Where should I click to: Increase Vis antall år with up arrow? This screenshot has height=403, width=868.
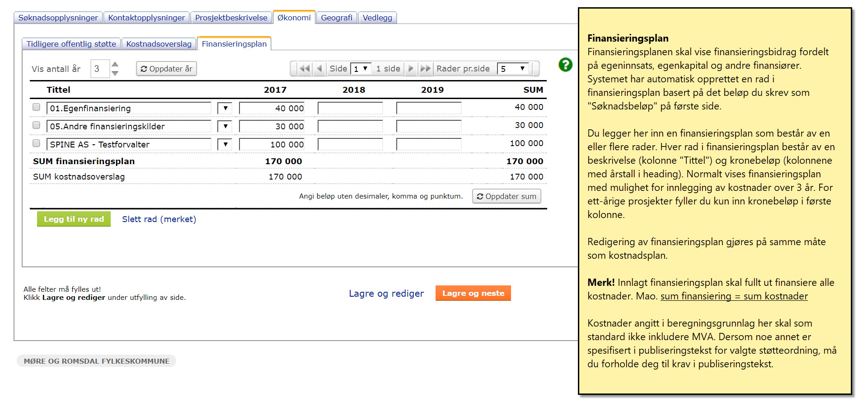[115, 64]
